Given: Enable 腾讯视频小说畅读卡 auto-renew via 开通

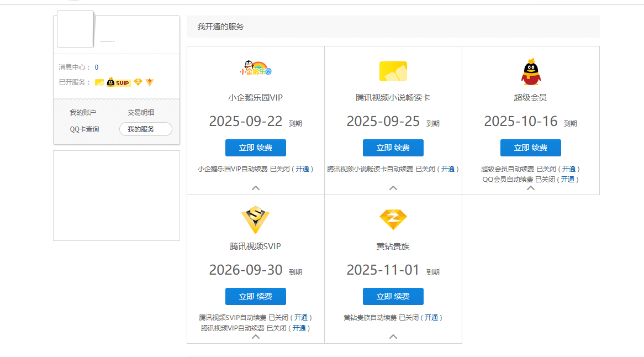Looking at the screenshot, I should tap(448, 169).
